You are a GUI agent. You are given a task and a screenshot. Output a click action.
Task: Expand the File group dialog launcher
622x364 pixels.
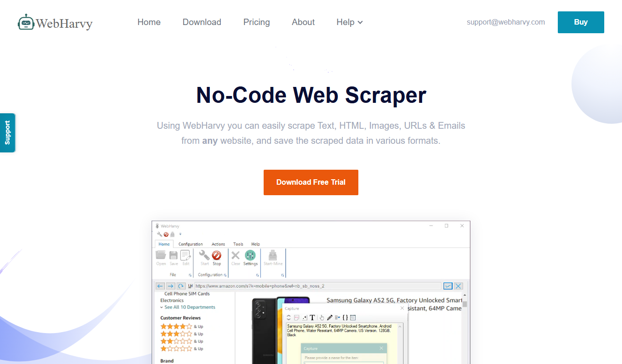(190, 275)
